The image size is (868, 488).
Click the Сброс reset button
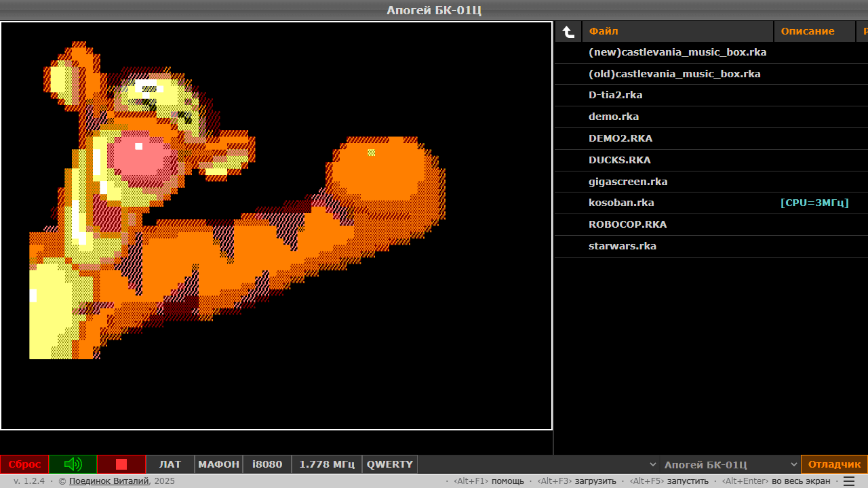click(x=24, y=464)
